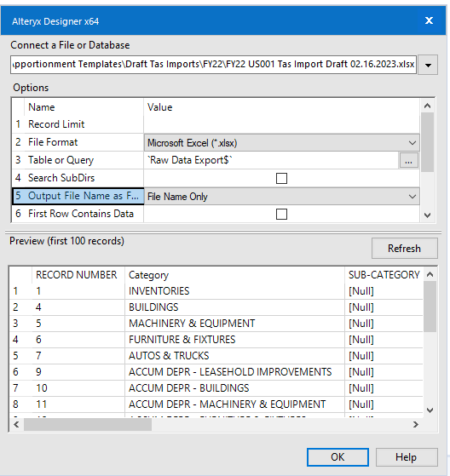
Task: Click the preview horizontal scrollbar thumb
Action: [x=88, y=424]
